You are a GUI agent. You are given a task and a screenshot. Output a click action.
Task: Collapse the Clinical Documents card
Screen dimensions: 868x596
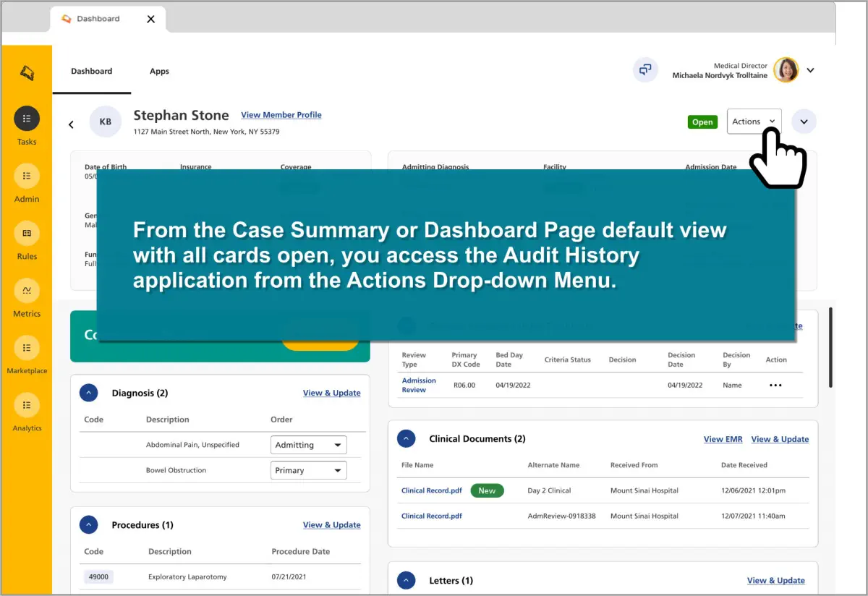tap(406, 438)
